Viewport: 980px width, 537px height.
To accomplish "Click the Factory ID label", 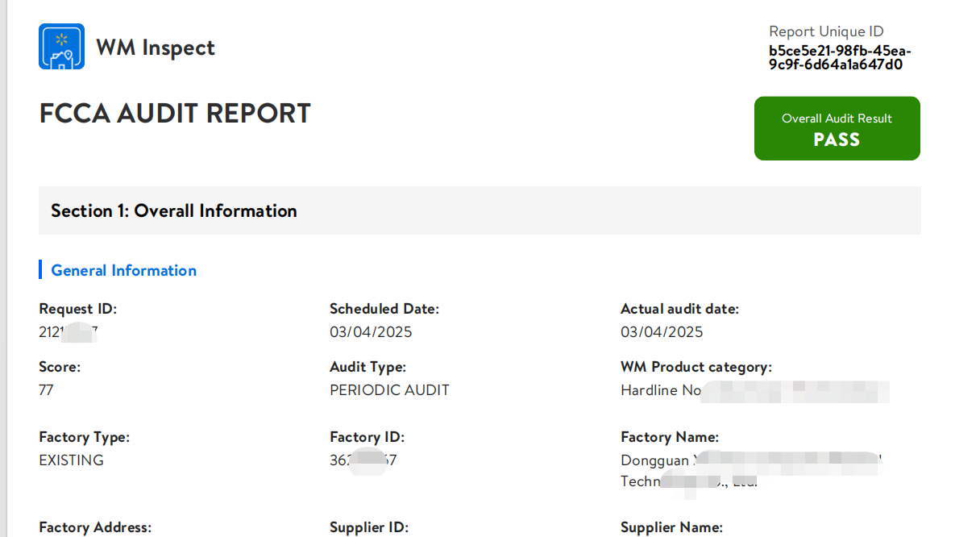I will (x=367, y=437).
